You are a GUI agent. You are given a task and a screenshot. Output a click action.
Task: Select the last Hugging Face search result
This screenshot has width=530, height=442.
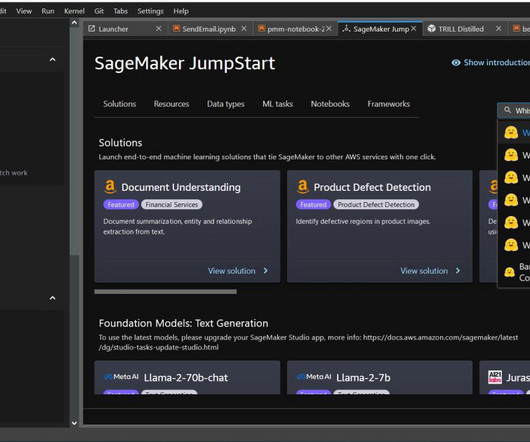(x=514, y=272)
